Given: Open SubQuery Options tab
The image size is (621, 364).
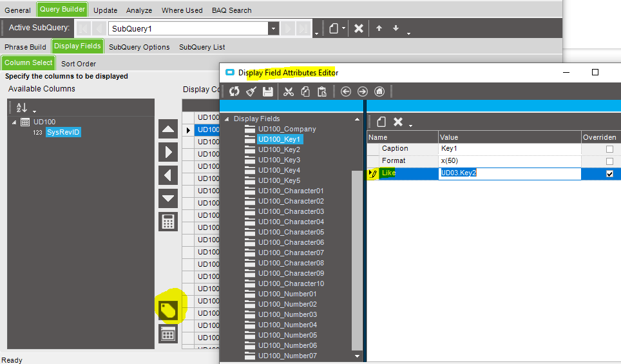Looking at the screenshot, I should click(x=139, y=47).
